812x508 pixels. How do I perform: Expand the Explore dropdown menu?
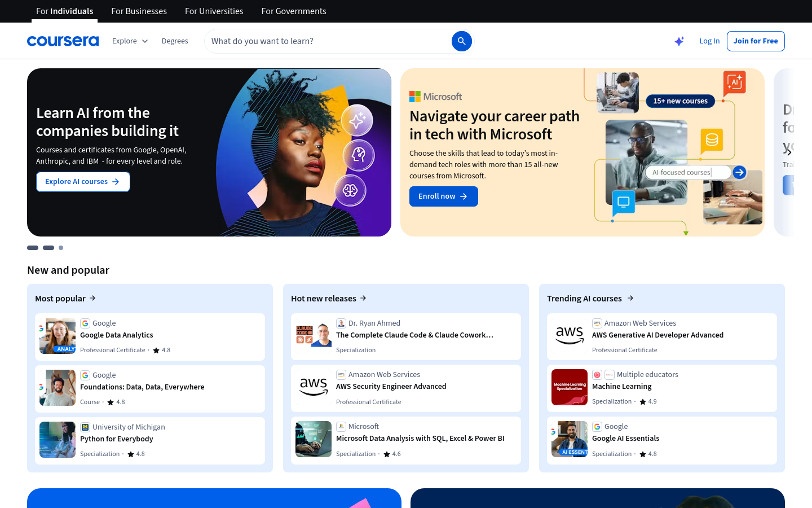tap(130, 41)
